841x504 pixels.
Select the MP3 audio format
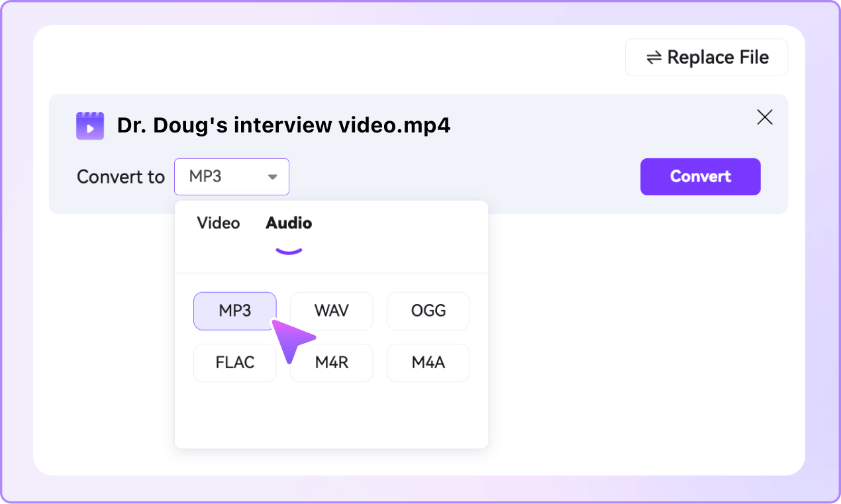[234, 311]
